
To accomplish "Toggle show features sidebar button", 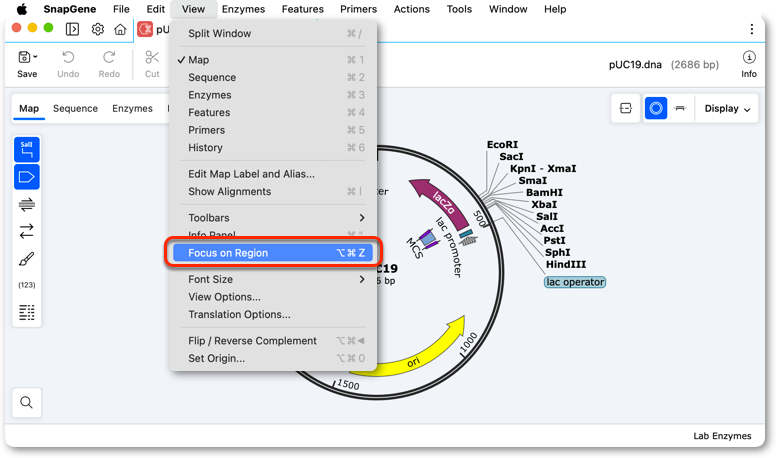I will [27, 177].
